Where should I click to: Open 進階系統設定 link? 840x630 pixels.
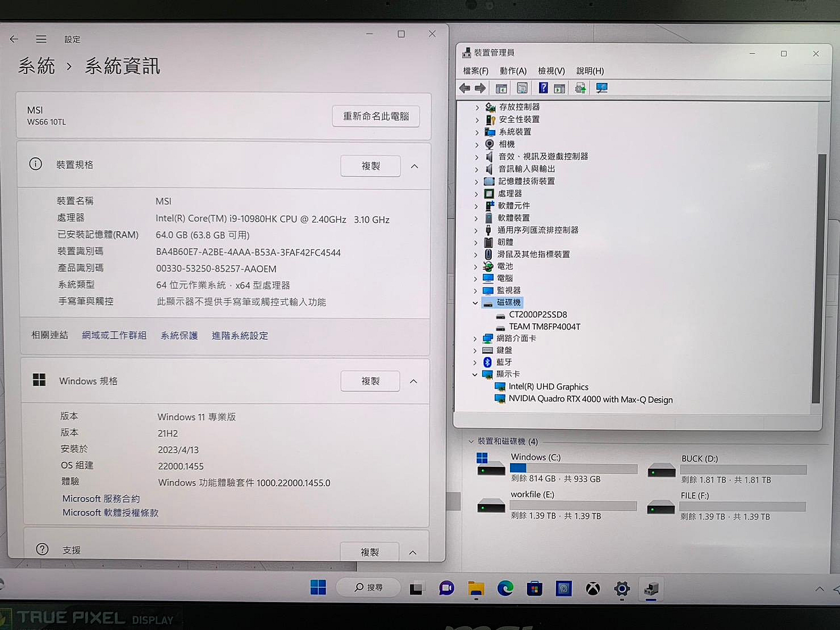point(240,336)
